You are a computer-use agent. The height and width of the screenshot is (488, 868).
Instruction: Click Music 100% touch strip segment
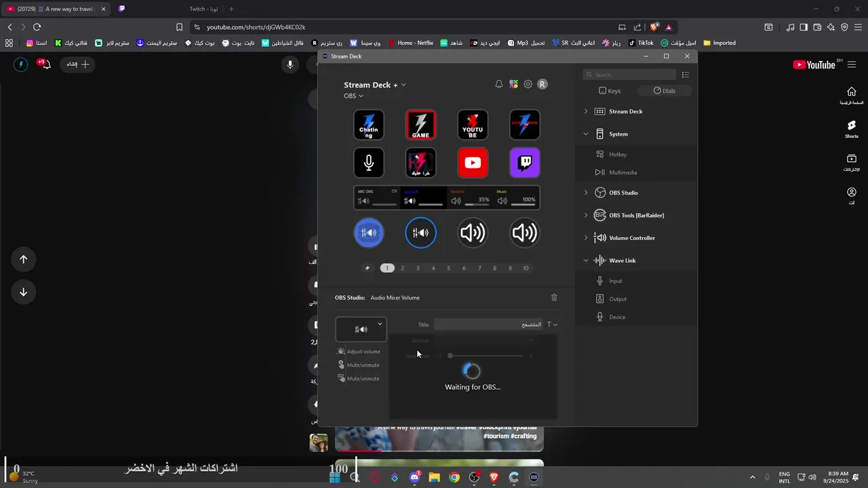(x=516, y=197)
